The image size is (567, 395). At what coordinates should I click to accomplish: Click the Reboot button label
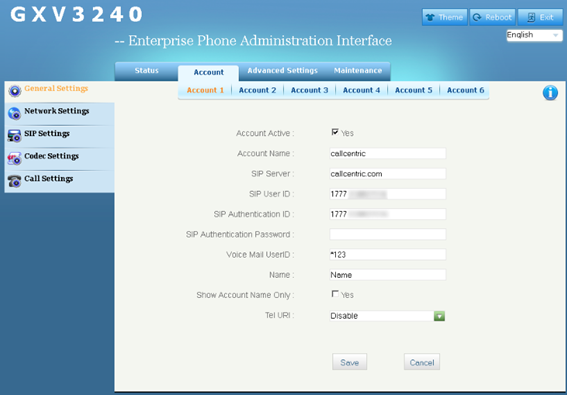point(498,17)
